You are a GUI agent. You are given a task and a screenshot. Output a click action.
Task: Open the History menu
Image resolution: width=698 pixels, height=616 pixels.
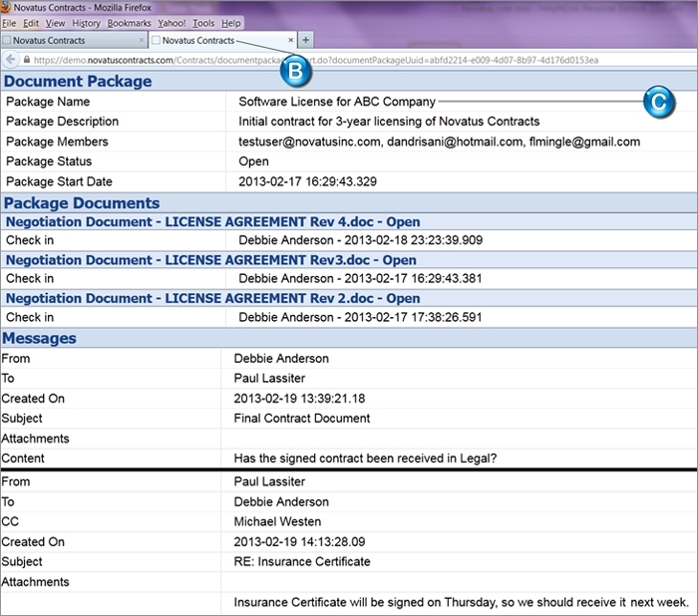[86, 23]
